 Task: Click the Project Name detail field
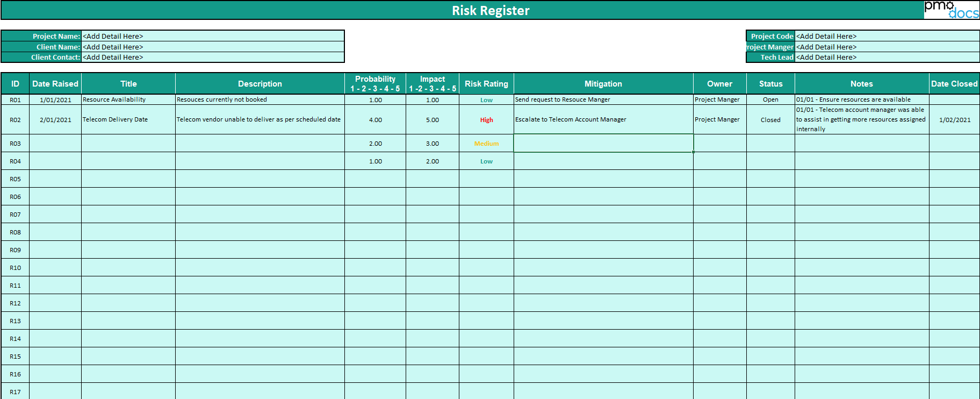[x=213, y=36]
